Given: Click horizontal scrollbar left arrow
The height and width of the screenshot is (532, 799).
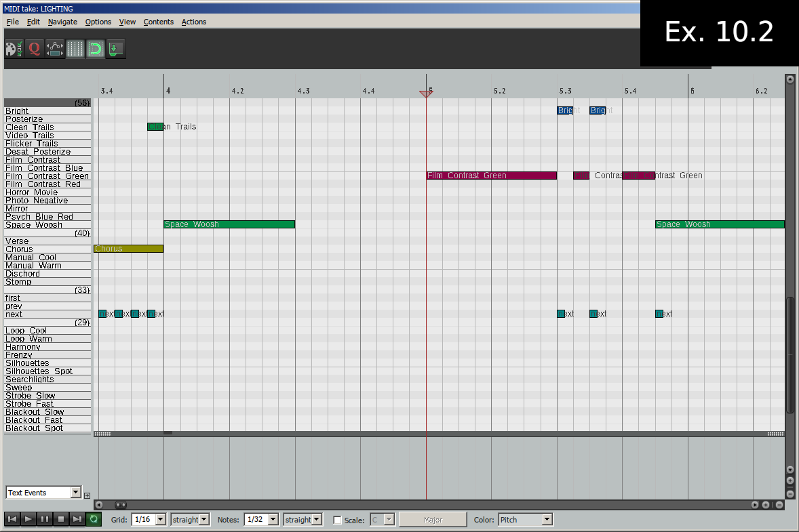Looking at the screenshot, I should click(x=99, y=505).
